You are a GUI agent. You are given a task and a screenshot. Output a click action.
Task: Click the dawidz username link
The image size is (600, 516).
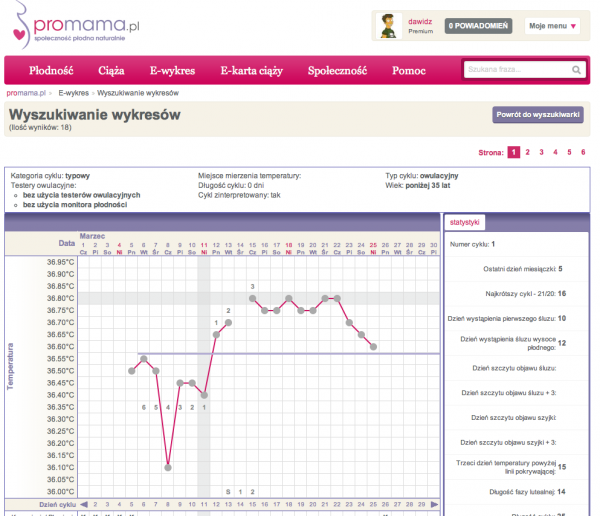(x=421, y=20)
